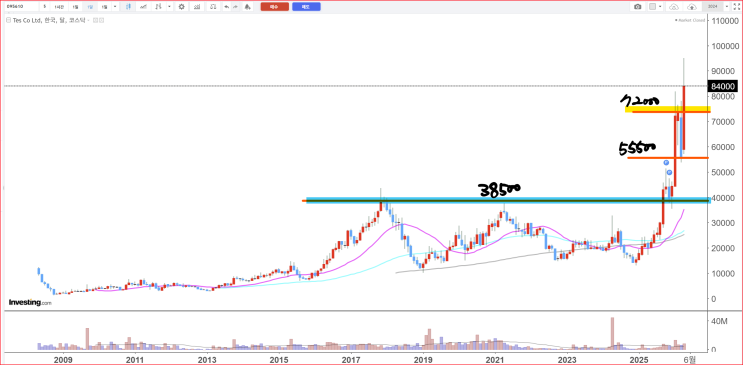This screenshot has height=365, width=743.
Task: Edit the 095610 symbol search field
Action: tap(21, 7)
